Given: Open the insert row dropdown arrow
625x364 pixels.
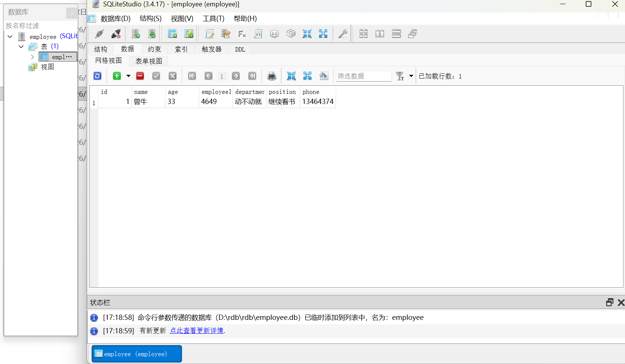Looking at the screenshot, I should tap(128, 76).
